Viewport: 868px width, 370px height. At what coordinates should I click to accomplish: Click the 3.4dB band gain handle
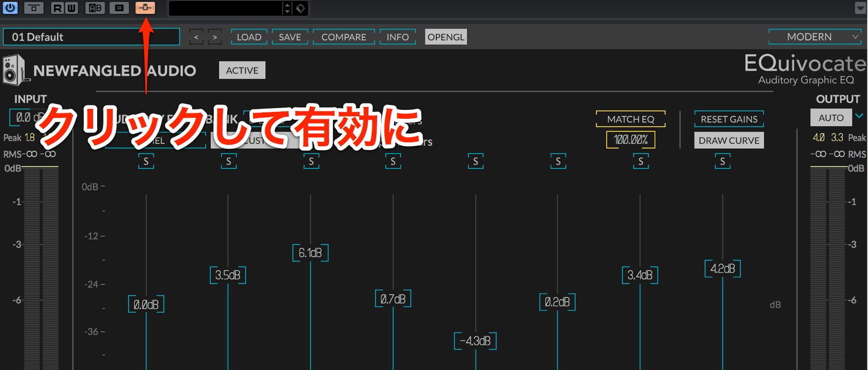tap(640, 275)
